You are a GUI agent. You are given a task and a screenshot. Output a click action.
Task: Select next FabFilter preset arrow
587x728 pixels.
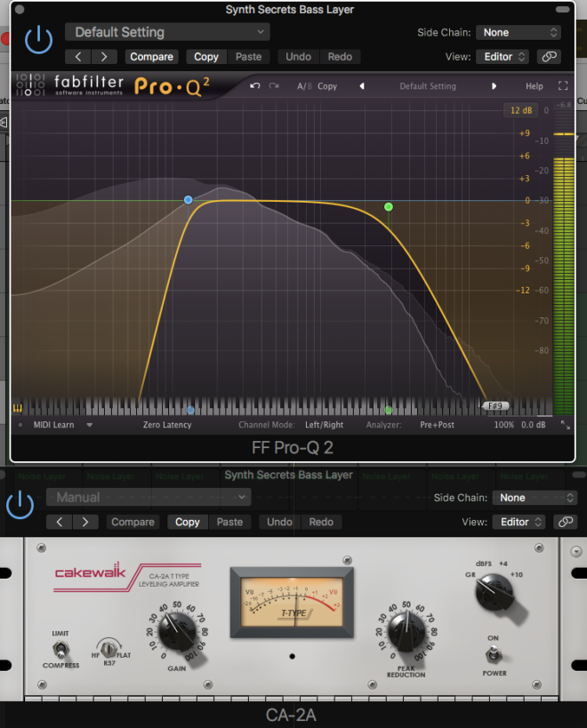tap(494, 86)
